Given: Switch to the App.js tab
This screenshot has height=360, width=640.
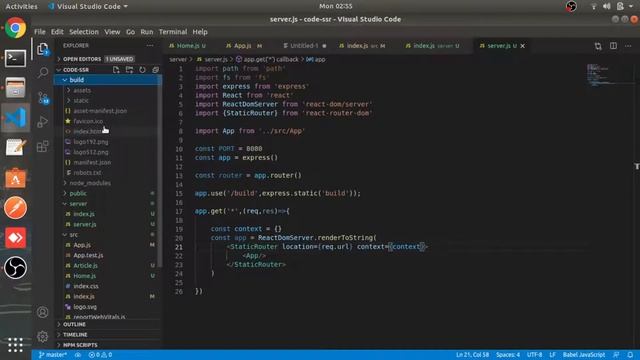Looking at the screenshot, I should (244, 46).
